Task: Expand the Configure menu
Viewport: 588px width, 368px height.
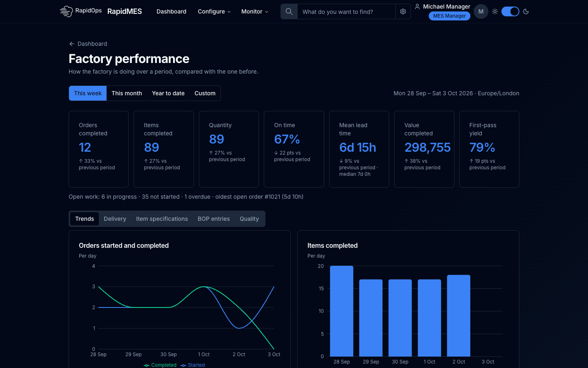Action: [x=214, y=11]
